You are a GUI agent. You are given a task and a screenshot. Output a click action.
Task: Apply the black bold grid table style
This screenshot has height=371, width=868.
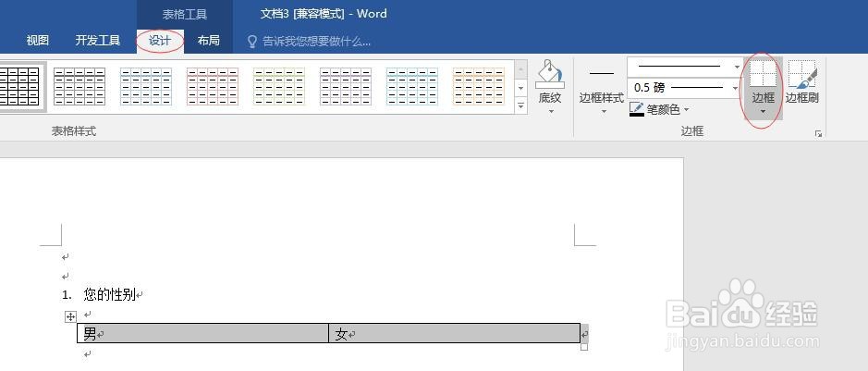tap(19, 86)
